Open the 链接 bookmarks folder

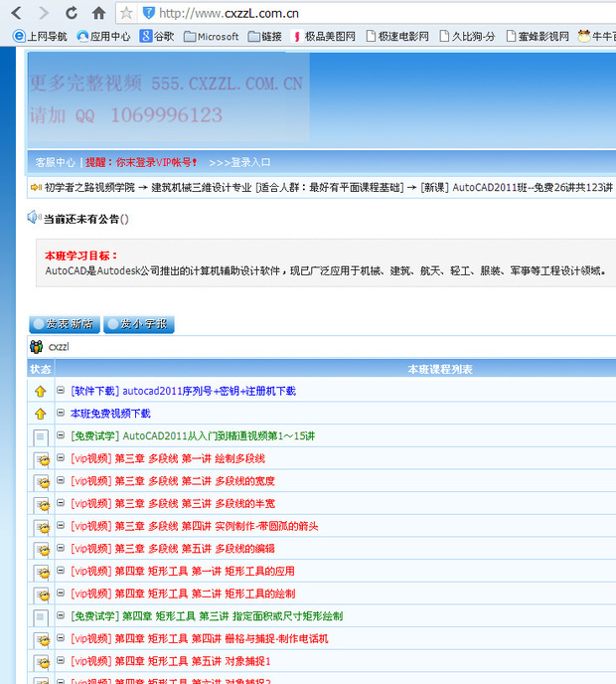(x=263, y=37)
